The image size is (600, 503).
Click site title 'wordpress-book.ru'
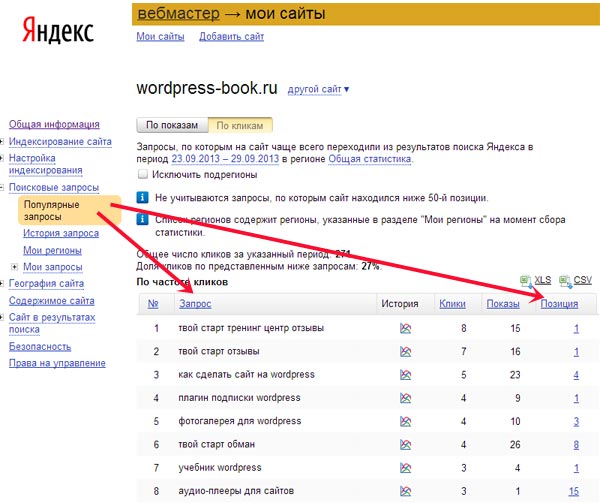pos(207,88)
